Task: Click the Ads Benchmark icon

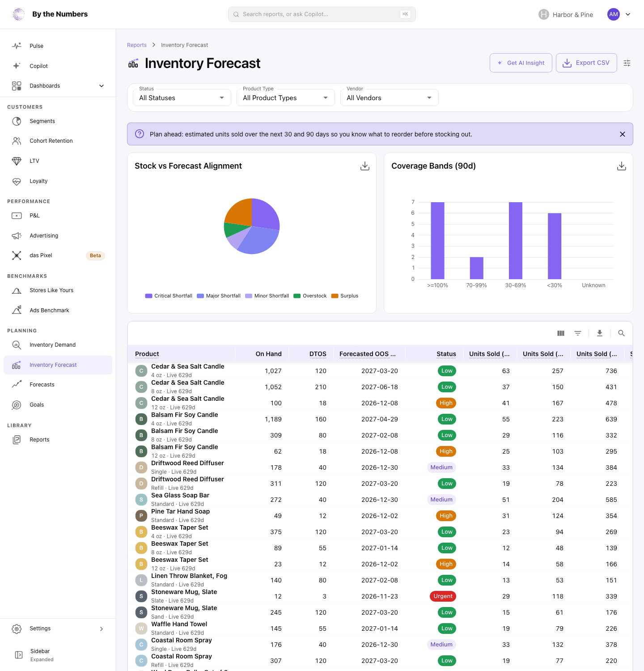Action: (17, 310)
